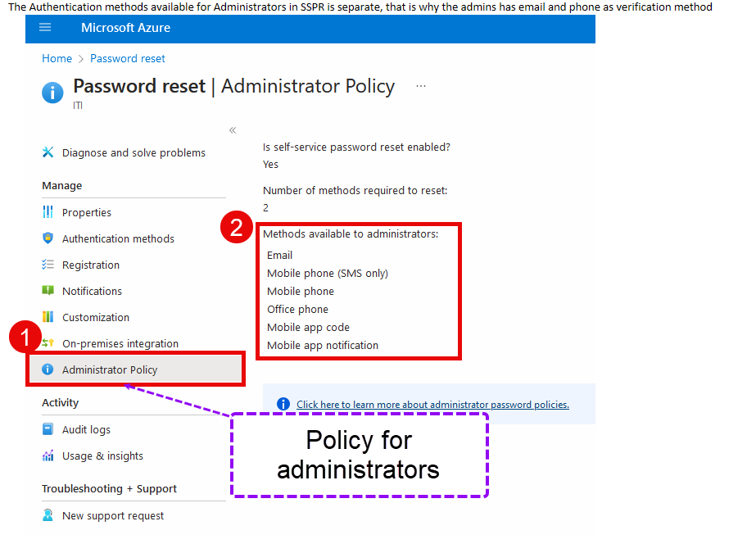Click the Notifications green flag icon

click(x=48, y=291)
